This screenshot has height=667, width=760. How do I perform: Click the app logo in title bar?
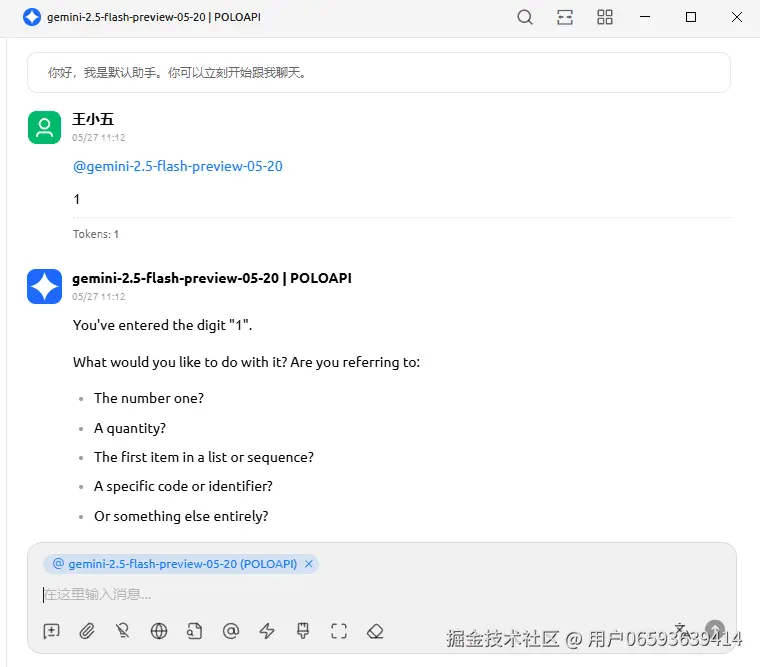32,17
